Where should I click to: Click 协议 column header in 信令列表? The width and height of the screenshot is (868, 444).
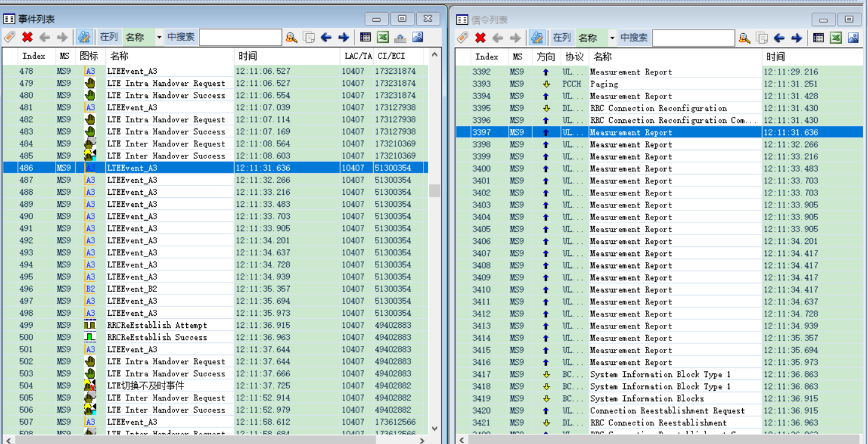pos(575,57)
